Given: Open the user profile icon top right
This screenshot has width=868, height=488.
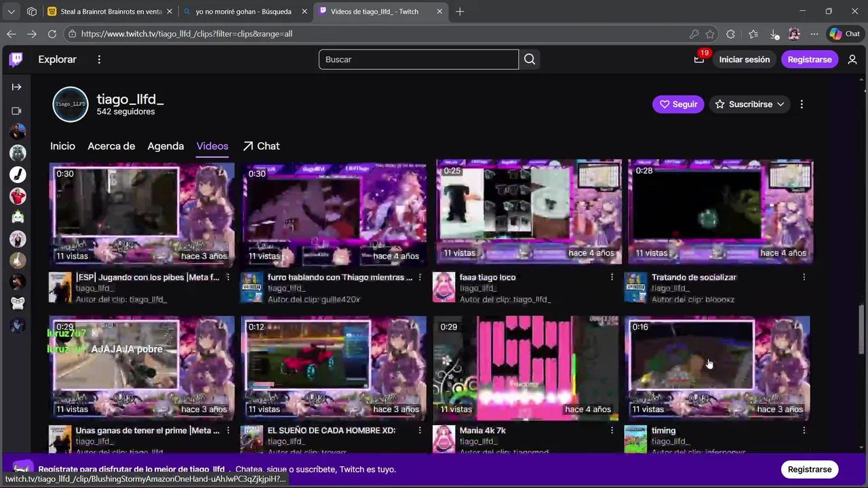Looking at the screenshot, I should tap(852, 59).
